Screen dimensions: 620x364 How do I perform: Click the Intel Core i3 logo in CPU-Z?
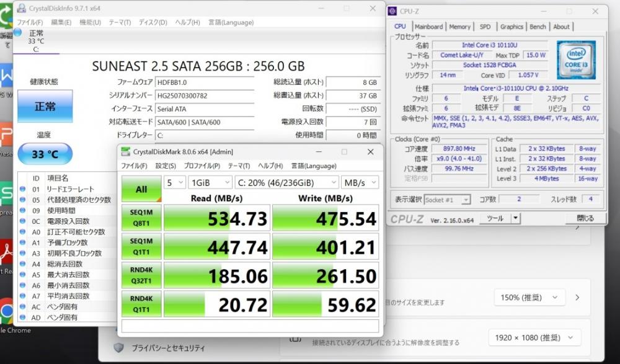[x=576, y=60]
